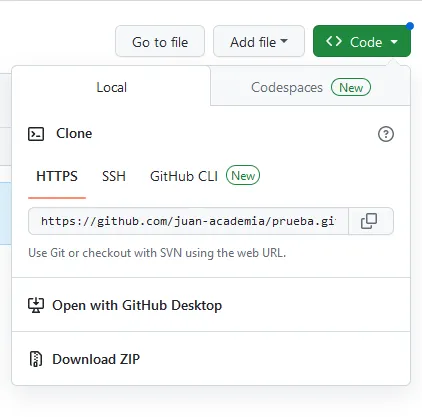This screenshot has width=422, height=417.
Task: Click the GitHub Desktop download icon
Action: (x=36, y=305)
